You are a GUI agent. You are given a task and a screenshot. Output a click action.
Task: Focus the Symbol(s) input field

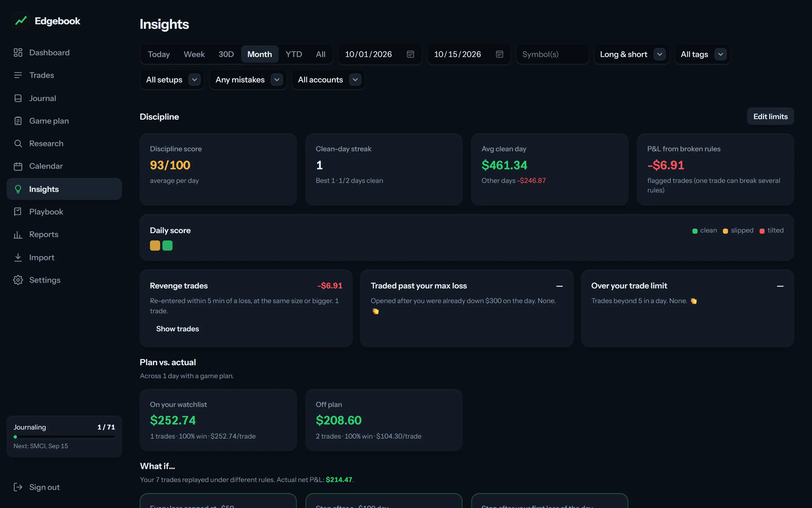[x=552, y=54]
